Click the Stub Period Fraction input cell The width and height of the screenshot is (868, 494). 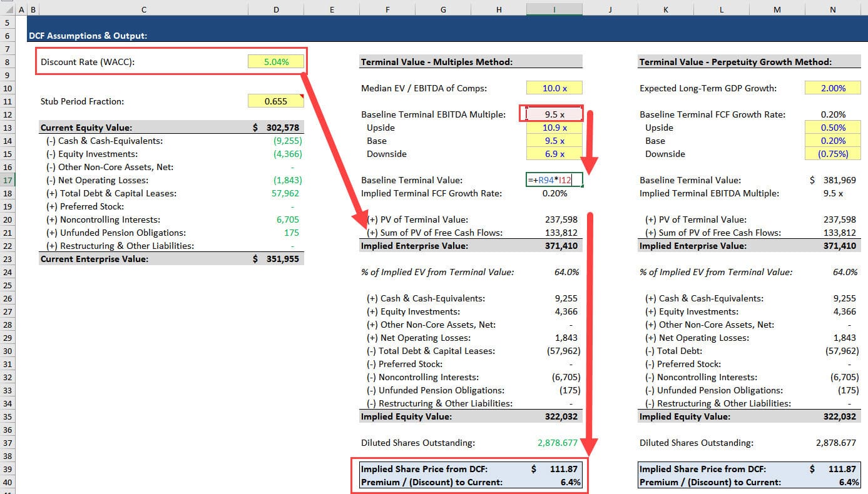(x=275, y=101)
